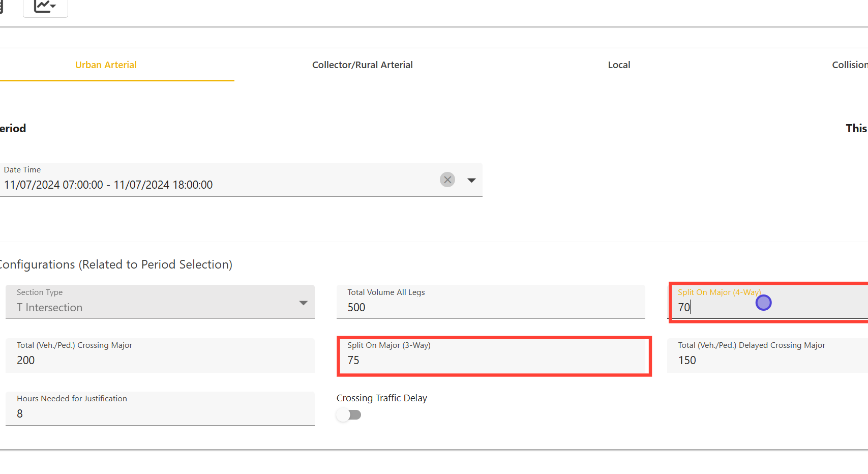Click the Crossing Traffic Delay label
This screenshot has width=868, height=474.
382,398
